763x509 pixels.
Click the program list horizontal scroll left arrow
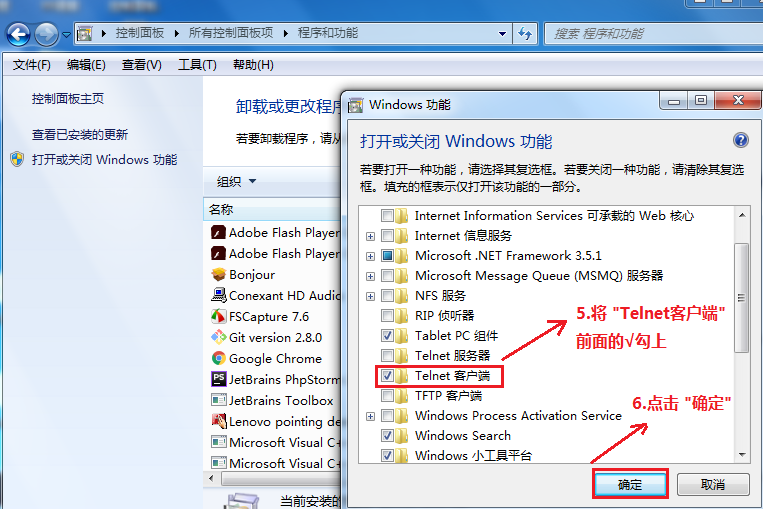(x=211, y=478)
